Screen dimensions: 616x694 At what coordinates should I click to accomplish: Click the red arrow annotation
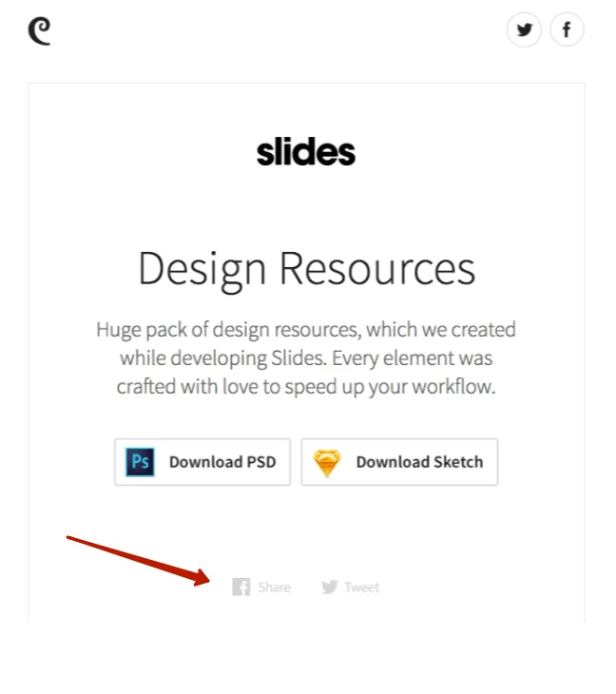[139, 560]
